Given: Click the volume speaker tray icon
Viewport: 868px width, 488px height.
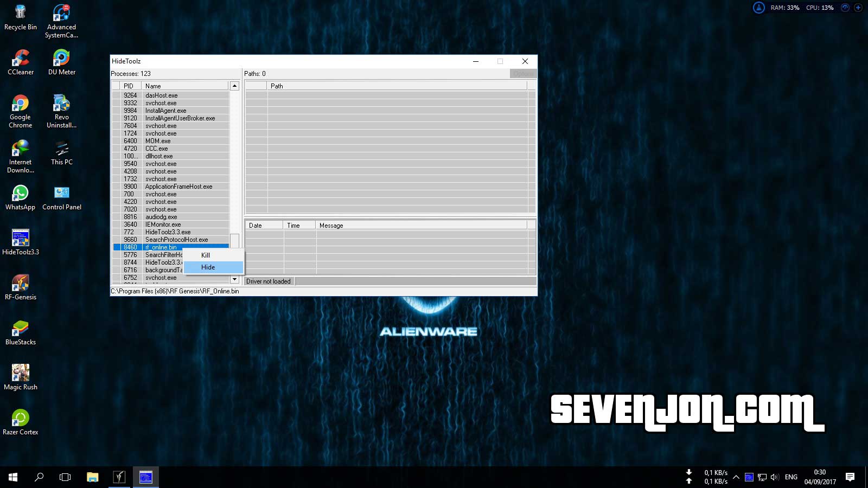Looking at the screenshot, I should [774, 477].
